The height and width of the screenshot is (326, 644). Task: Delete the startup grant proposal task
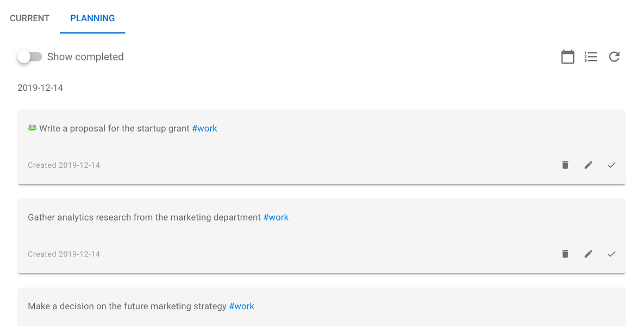click(565, 165)
